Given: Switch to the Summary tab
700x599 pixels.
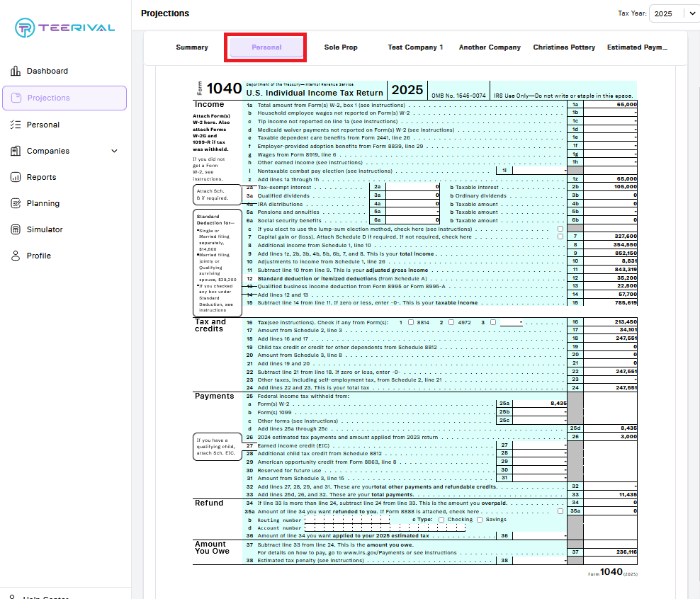Looking at the screenshot, I should click(192, 47).
